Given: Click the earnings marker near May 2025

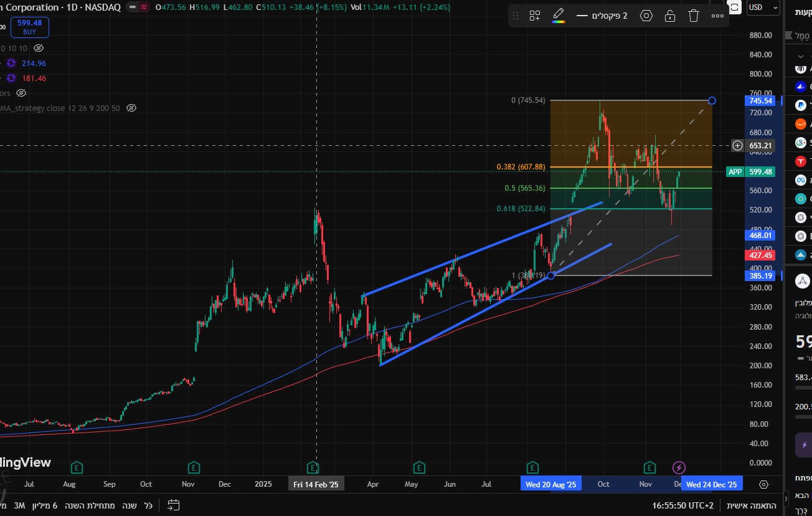Looking at the screenshot, I should (x=419, y=467).
